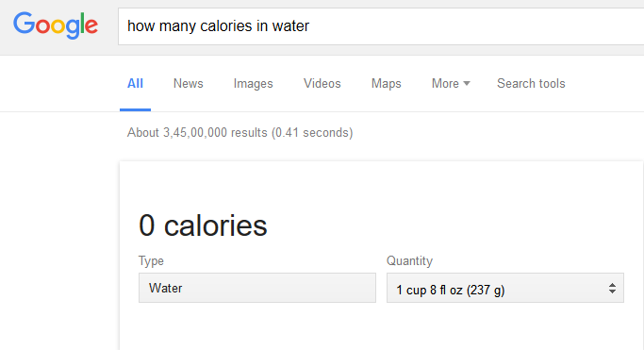
Task: Select the Maps tab
Action: pos(386,83)
